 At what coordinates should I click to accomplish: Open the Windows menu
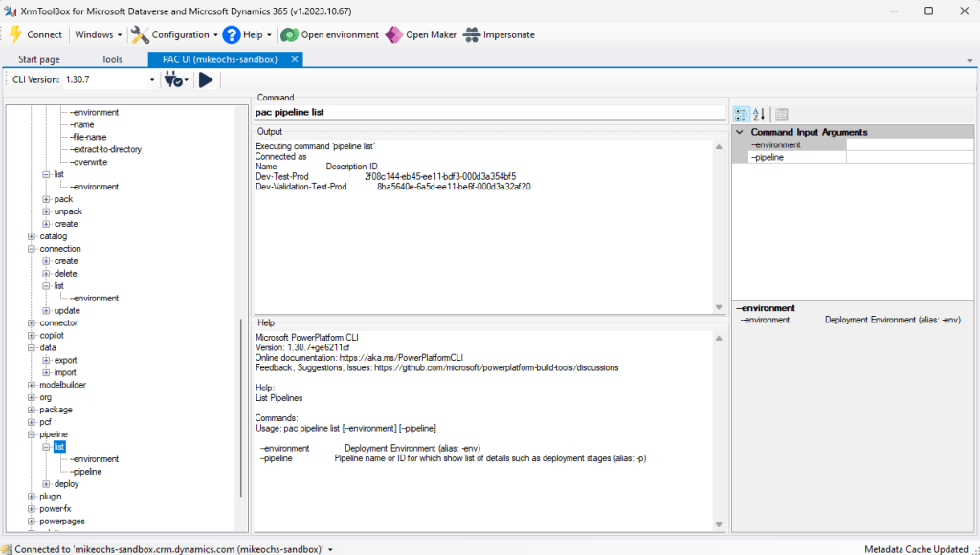[99, 35]
